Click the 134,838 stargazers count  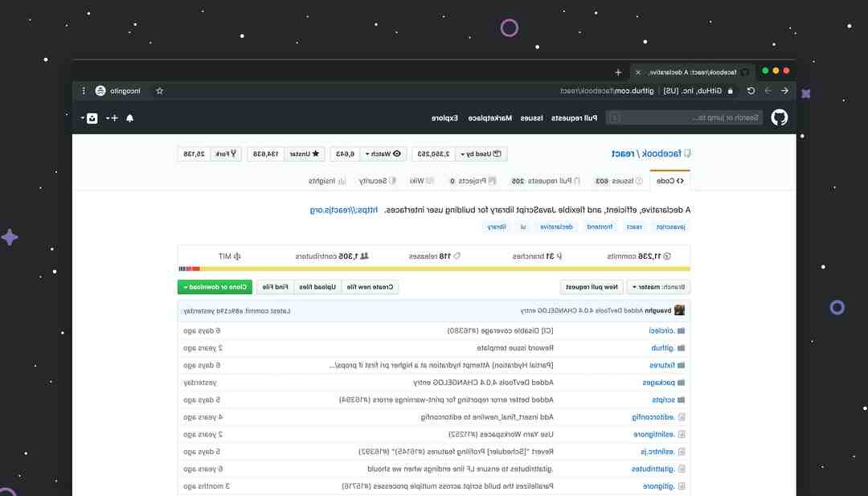266,154
